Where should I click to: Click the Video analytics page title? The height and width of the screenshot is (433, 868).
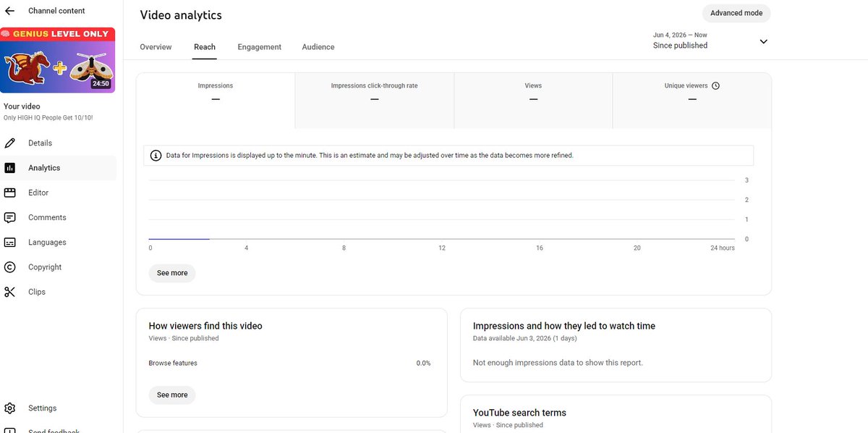[x=181, y=15]
